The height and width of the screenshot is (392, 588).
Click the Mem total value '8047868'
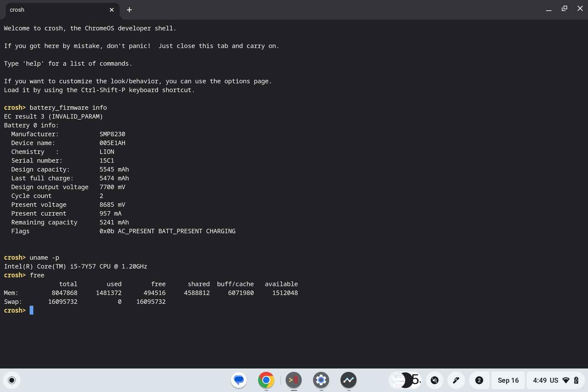tap(65, 293)
